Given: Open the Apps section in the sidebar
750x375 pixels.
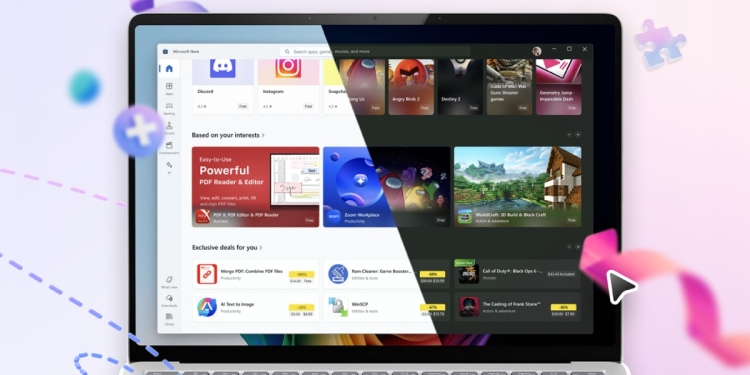Looking at the screenshot, I should [169, 88].
